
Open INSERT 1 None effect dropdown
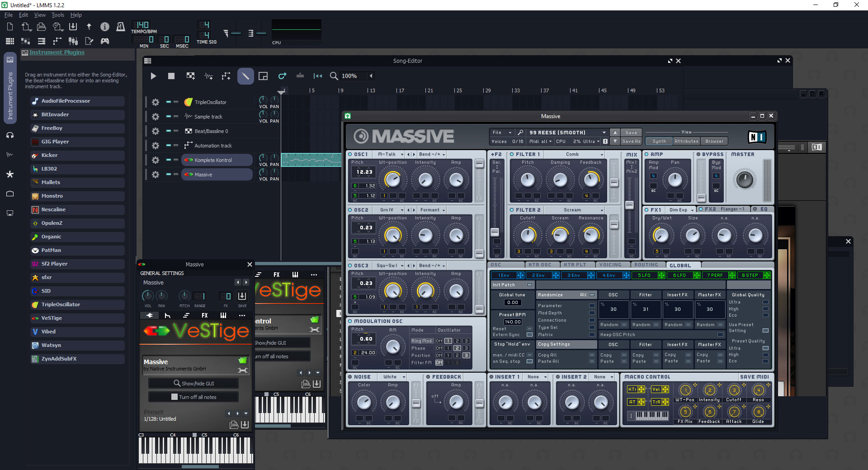(536, 377)
